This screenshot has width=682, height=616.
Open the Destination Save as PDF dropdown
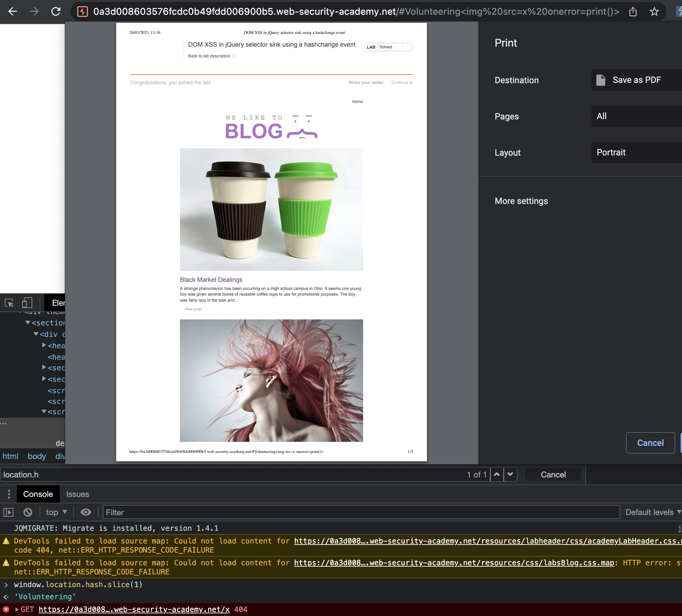tap(636, 80)
